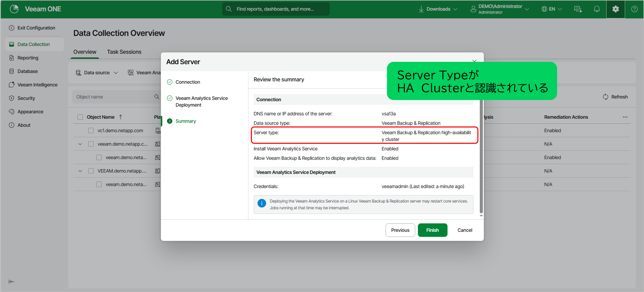Open the settings gear icon
644x292 pixels.
615,9
